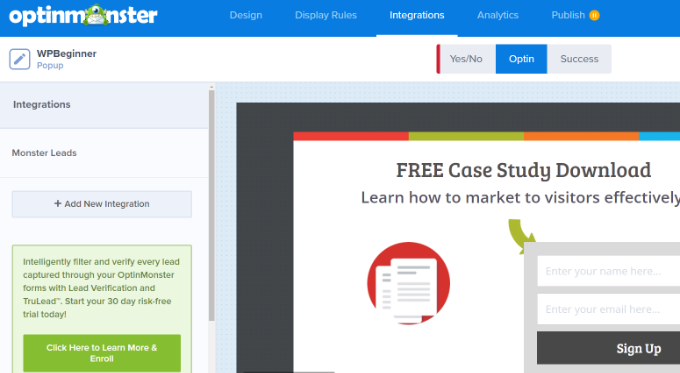Switch to the Yes/No view

[x=466, y=59]
